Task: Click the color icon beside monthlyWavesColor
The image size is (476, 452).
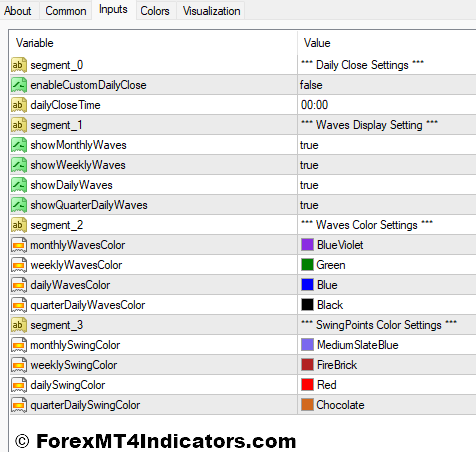Action: pos(19,245)
